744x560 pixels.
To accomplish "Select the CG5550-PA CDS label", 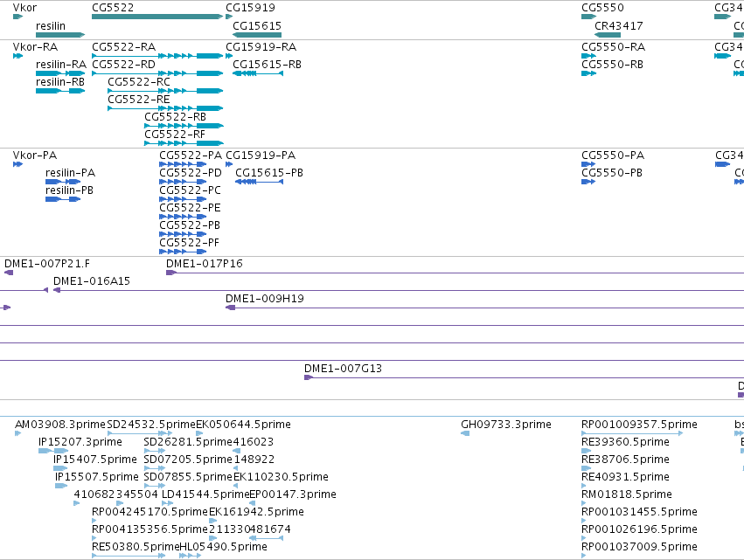I will (613, 156).
